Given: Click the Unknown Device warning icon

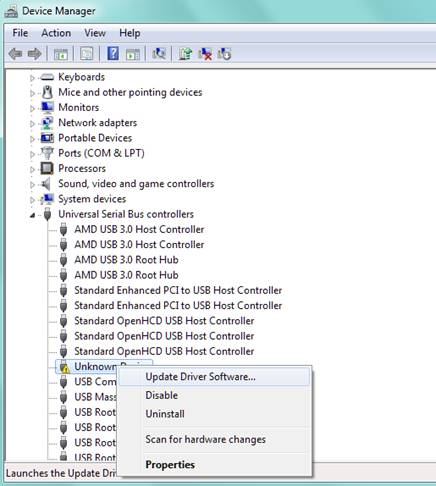Looking at the screenshot, I should coord(64,367).
